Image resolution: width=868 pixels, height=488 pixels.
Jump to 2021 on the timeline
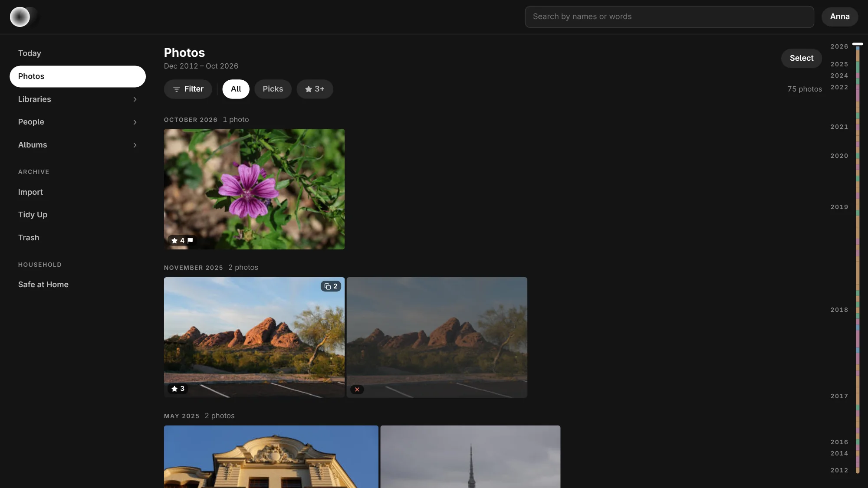click(839, 127)
